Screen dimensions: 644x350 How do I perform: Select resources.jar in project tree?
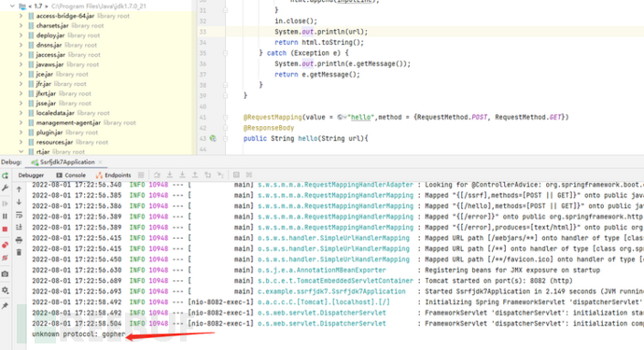coord(55,142)
